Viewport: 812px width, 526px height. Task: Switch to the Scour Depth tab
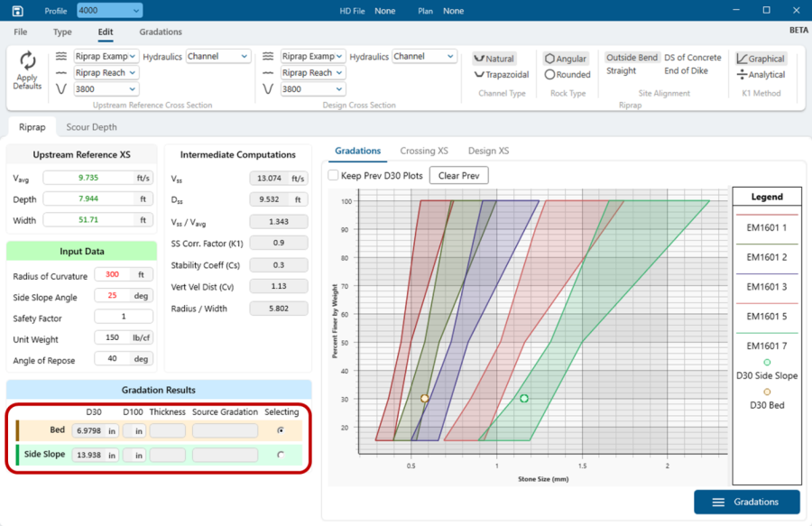[92, 127]
